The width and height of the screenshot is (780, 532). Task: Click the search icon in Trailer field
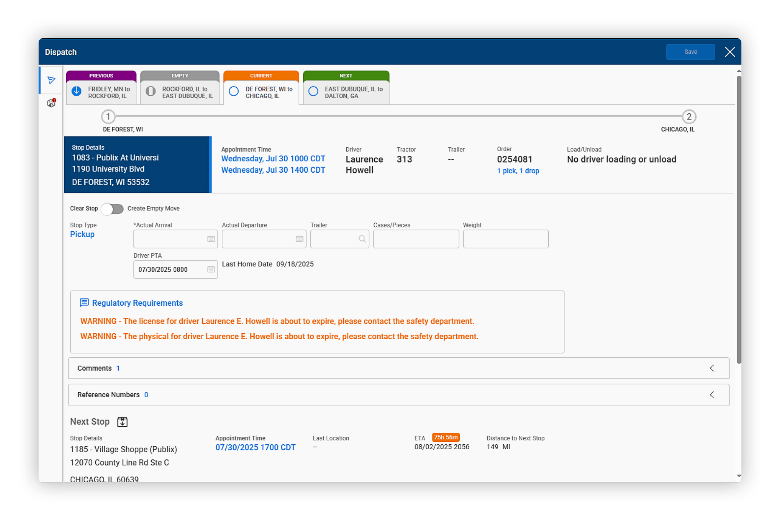pos(362,238)
